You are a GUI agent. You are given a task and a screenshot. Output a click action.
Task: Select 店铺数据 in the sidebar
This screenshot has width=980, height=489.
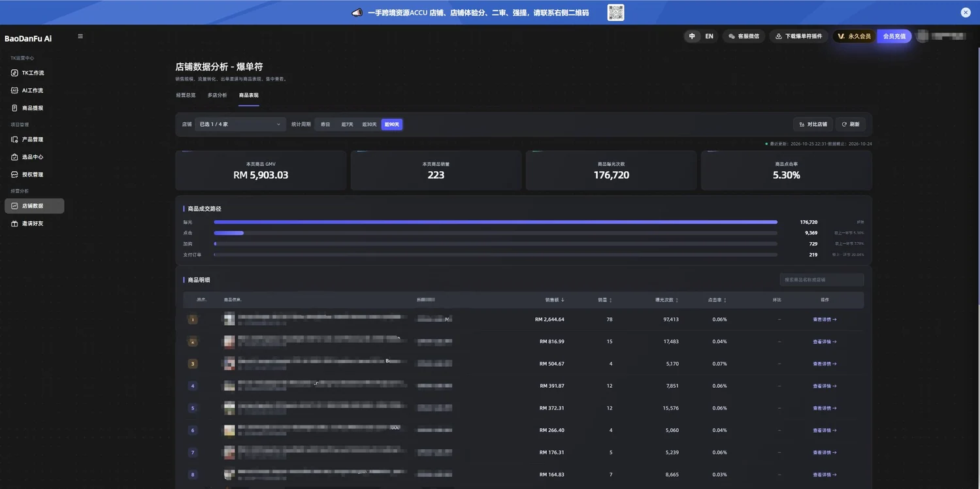click(34, 206)
